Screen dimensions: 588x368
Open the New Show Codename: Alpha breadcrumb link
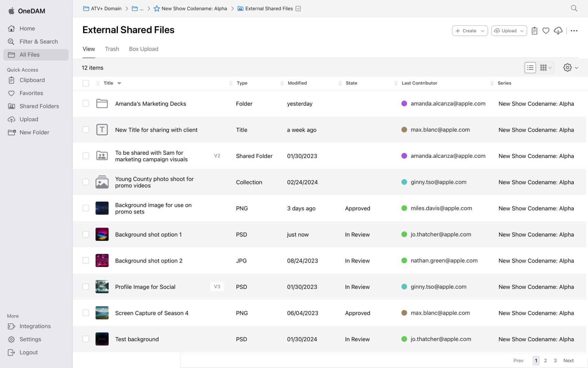click(x=194, y=8)
